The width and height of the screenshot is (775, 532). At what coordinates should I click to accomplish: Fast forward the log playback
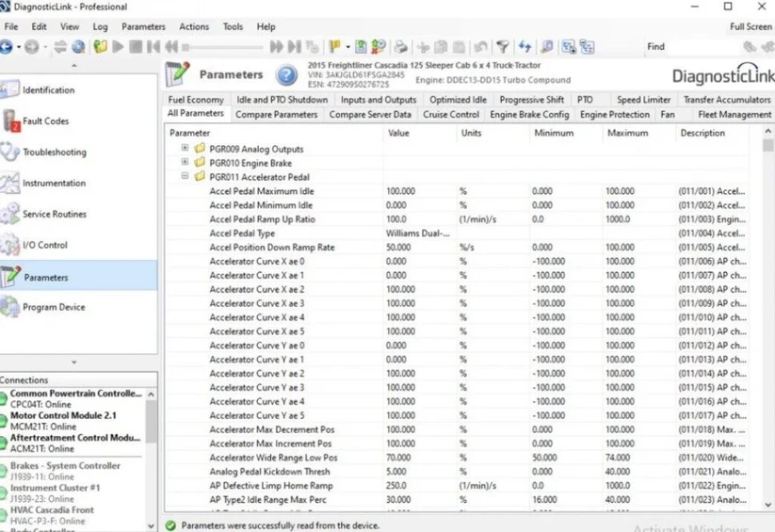pos(276,47)
